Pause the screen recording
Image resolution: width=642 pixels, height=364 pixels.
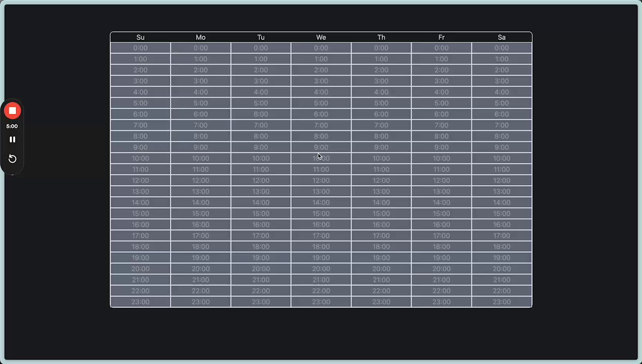(x=13, y=140)
